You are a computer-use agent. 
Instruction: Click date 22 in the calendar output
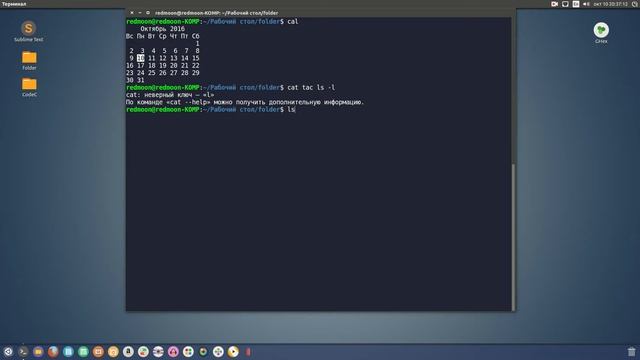[x=196, y=65]
